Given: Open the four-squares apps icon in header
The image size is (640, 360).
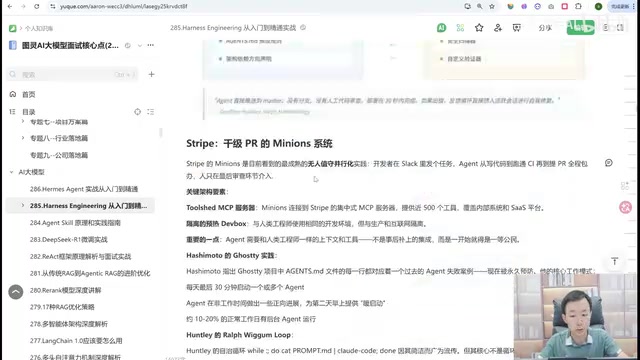Looking at the screenshot, I should pyautogui.click(x=460, y=28).
